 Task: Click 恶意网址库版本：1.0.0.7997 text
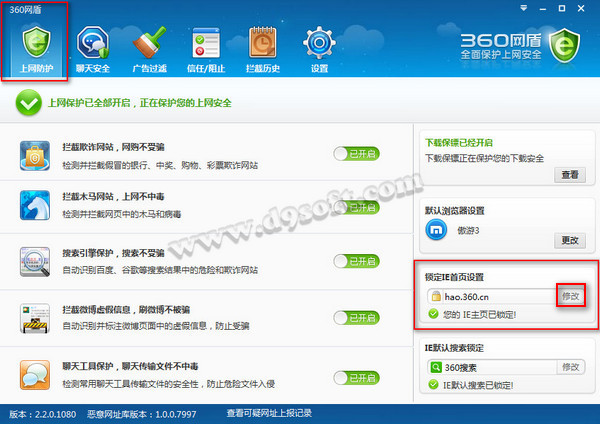142,414
